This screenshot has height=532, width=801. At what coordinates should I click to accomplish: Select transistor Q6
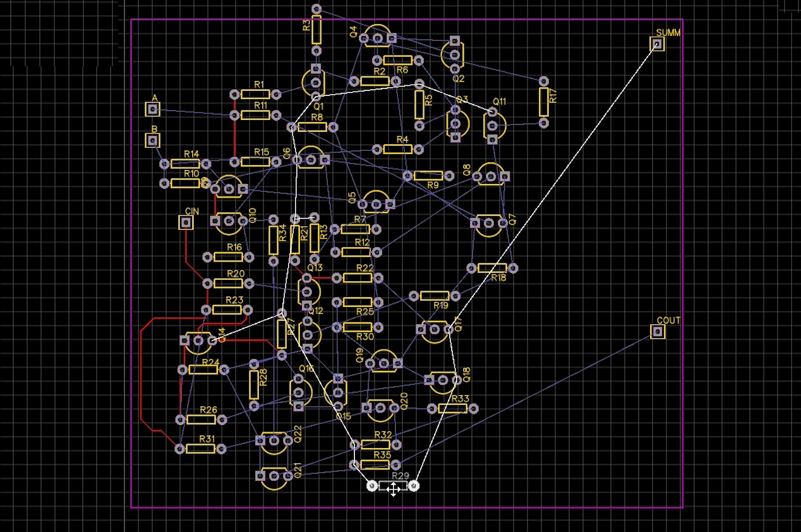click(x=311, y=157)
